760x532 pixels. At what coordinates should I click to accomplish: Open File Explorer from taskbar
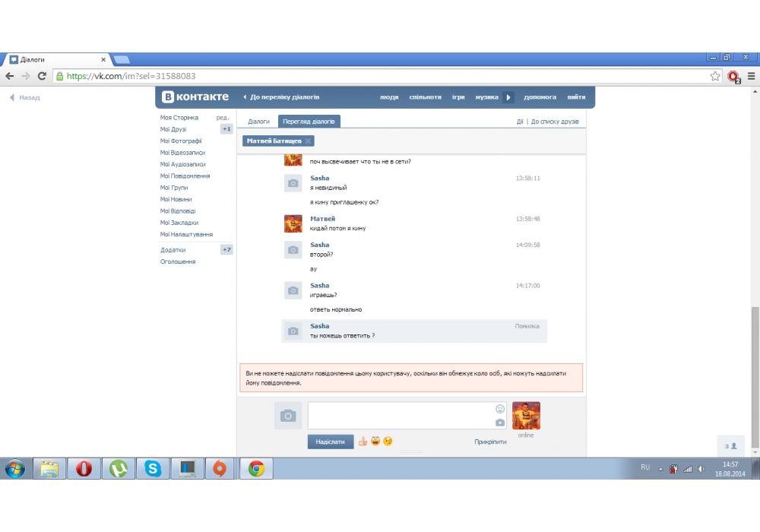pyautogui.click(x=49, y=468)
